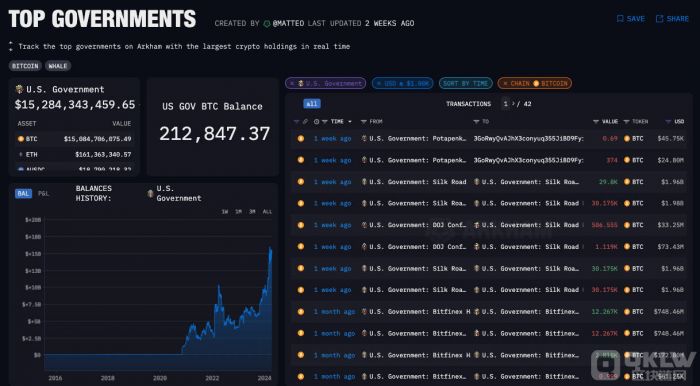Click the BTC token icon on the $24.80M row

(x=627, y=160)
